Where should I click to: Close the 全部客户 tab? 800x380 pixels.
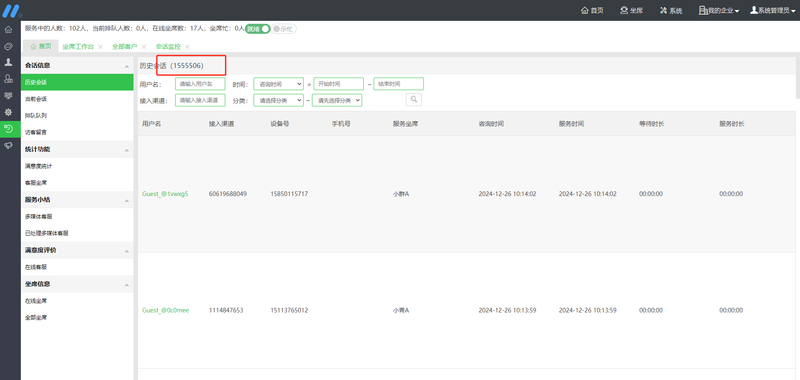click(144, 46)
